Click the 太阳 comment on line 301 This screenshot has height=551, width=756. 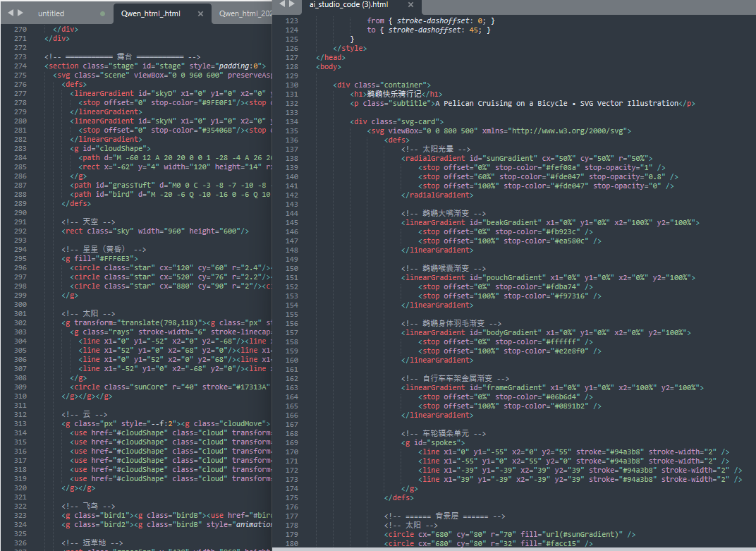point(88,313)
